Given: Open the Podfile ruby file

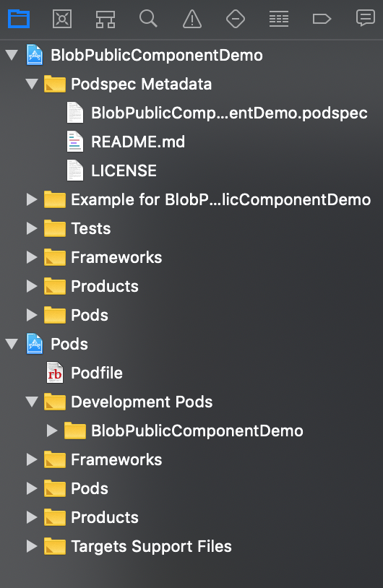Looking at the screenshot, I should click(97, 373).
